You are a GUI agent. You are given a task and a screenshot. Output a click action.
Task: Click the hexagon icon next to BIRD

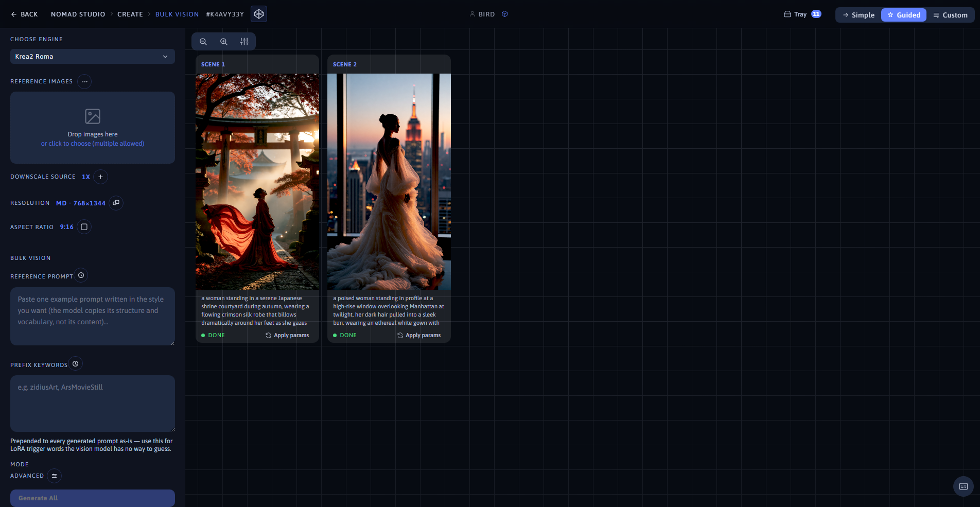(505, 14)
